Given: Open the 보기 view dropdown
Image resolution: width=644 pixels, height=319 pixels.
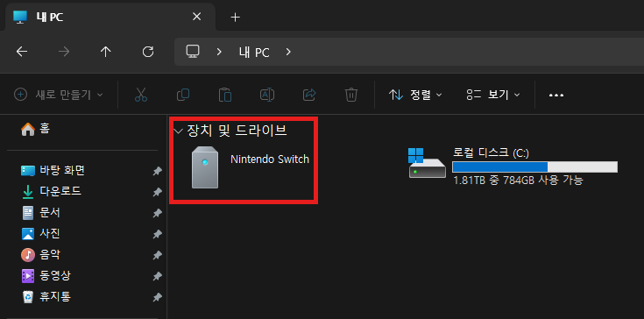Looking at the screenshot, I should (x=493, y=95).
